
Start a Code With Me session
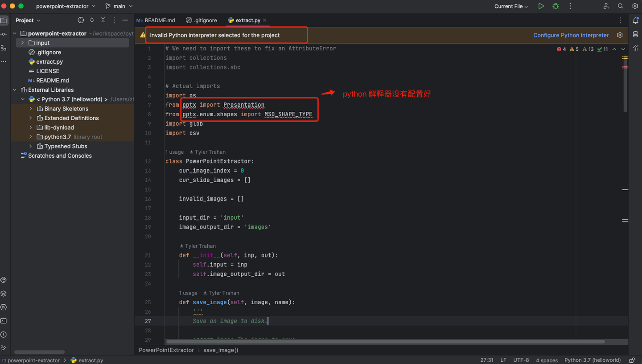tap(606, 6)
